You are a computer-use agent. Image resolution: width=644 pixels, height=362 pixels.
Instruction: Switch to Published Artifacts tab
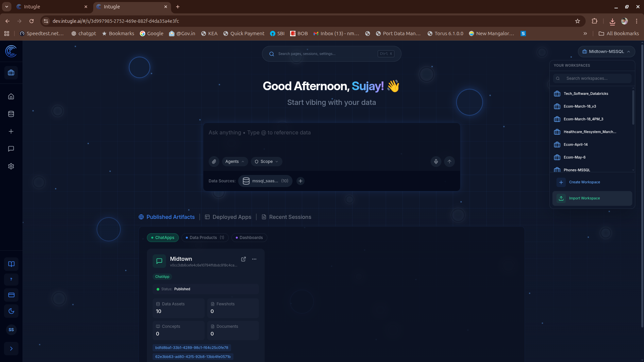point(167,217)
